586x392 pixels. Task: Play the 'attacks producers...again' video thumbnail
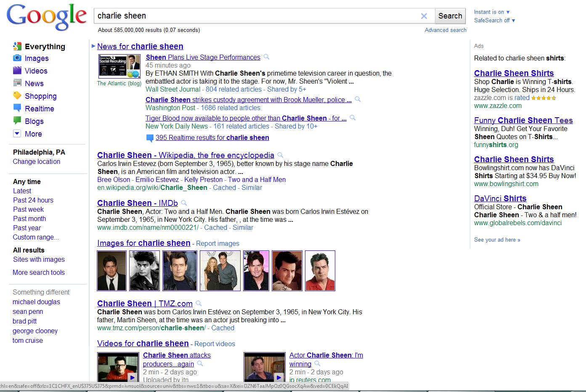(x=118, y=367)
